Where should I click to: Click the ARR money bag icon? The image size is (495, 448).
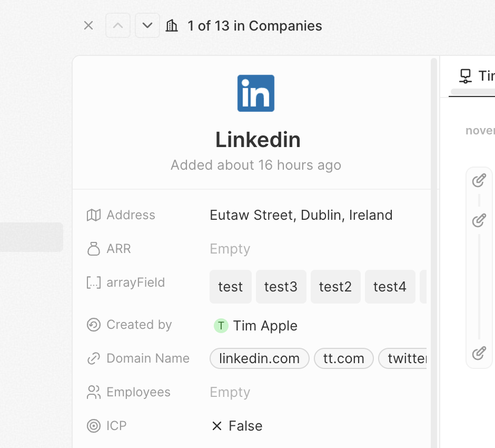pos(94,249)
